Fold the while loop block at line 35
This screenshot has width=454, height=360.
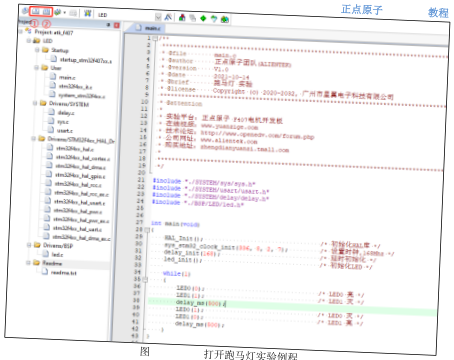(145, 279)
